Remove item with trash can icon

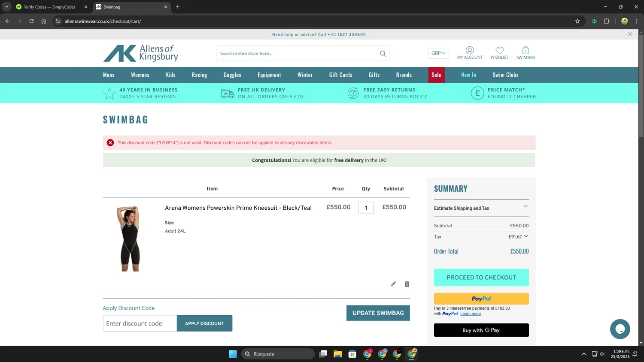407,284
